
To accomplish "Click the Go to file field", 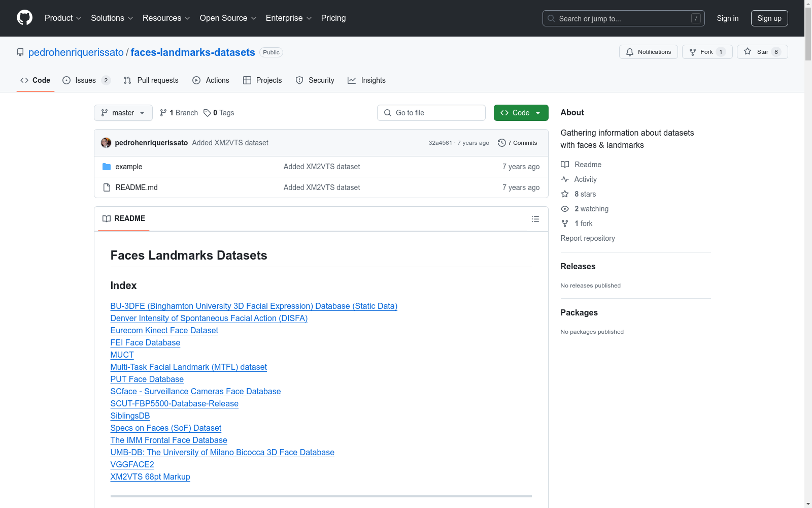I will 431,113.
